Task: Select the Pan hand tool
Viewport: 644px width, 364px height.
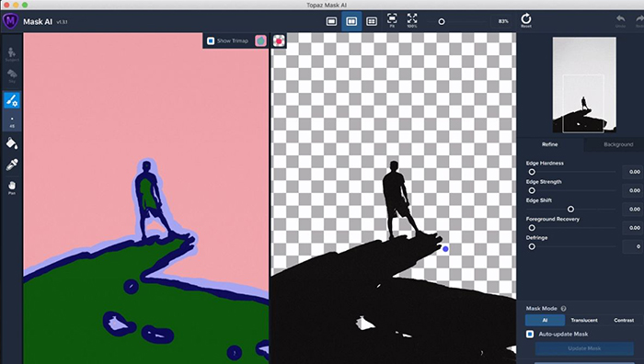Action: [12, 188]
